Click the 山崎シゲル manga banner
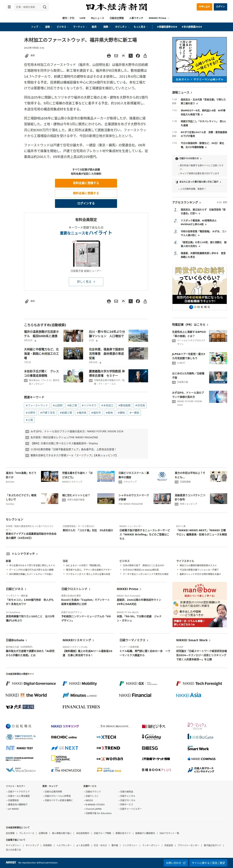 [200, 60]
